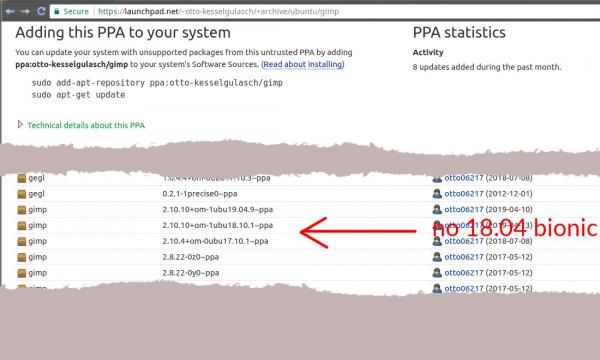Click package icon beside gimp 2.10.4+om-0ubu17.10.1
Screen dimensions: 600x360
click(x=22, y=241)
